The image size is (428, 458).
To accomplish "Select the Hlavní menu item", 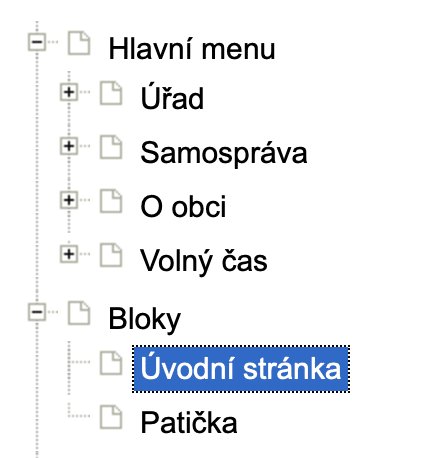I will tap(192, 49).
